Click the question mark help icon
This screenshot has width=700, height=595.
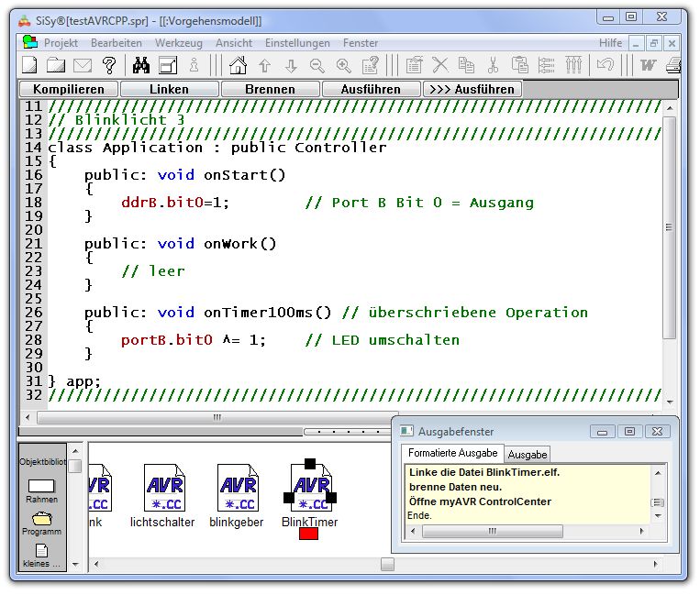coord(109,65)
